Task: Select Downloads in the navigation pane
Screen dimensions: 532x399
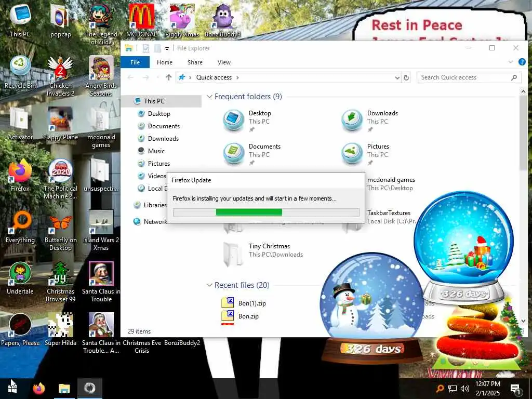Action: tap(164, 139)
